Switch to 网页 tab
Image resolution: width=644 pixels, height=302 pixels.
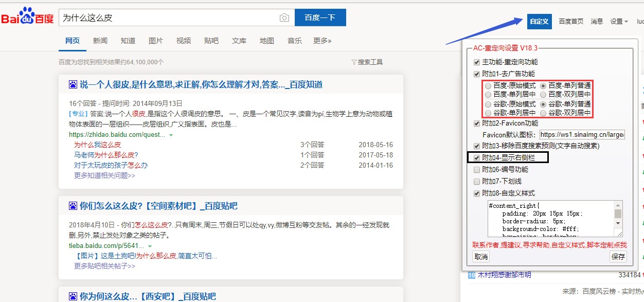(73, 41)
